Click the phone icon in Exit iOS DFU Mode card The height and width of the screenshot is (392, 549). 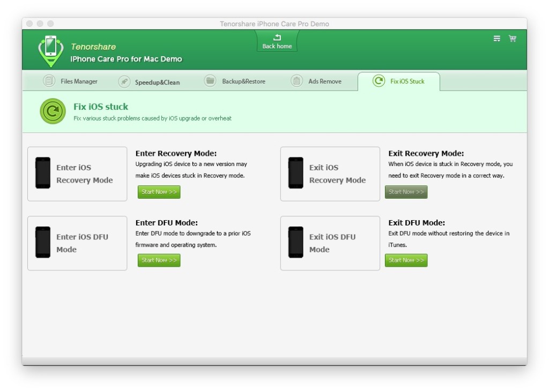295,243
